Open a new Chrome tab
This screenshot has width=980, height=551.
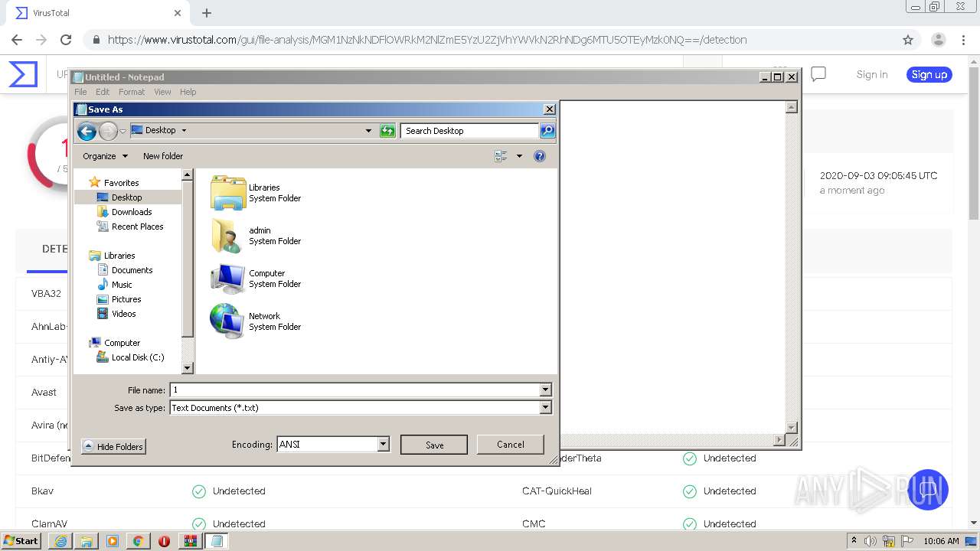point(207,13)
